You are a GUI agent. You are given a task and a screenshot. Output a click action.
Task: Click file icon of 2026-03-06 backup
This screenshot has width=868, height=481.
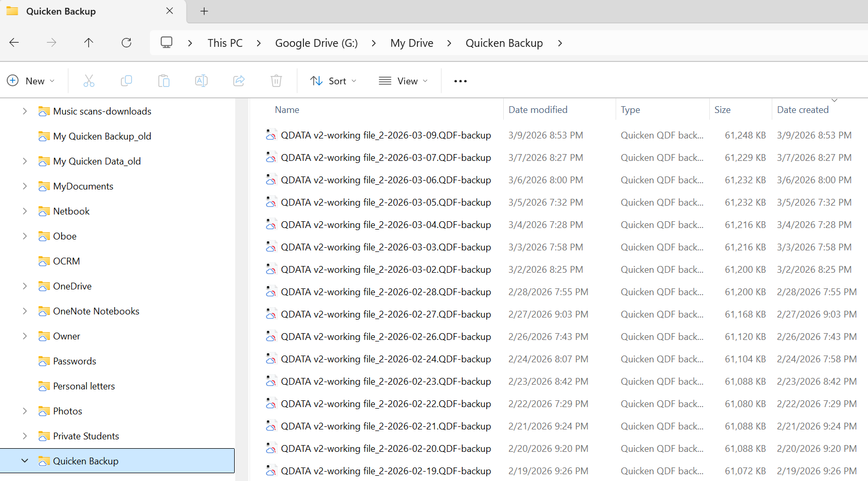click(271, 180)
